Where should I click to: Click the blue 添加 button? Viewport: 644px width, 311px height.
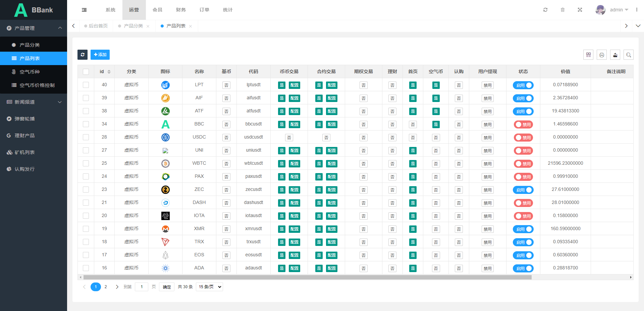click(x=100, y=55)
